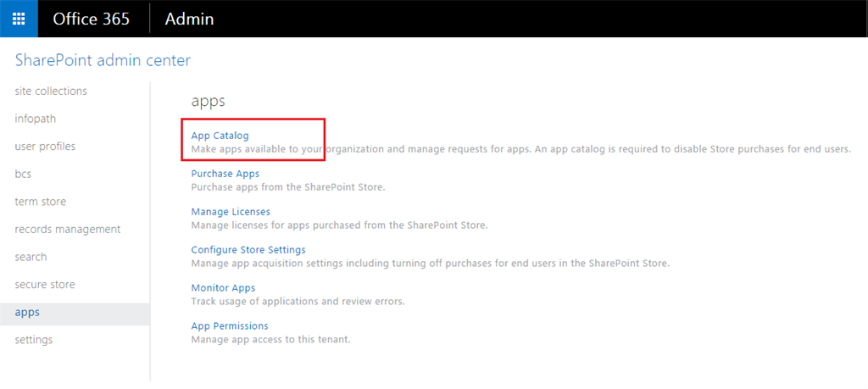Viewport: 868px width, 389px height.
Task: Open settings in left navigation
Action: (x=34, y=340)
